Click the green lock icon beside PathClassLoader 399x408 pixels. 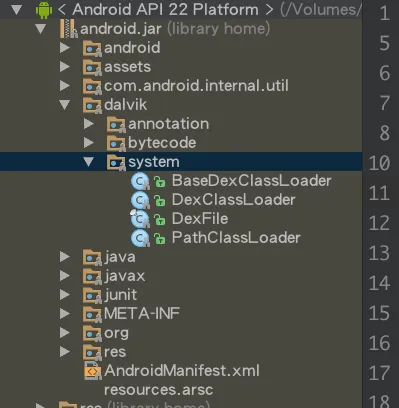click(x=160, y=238)
